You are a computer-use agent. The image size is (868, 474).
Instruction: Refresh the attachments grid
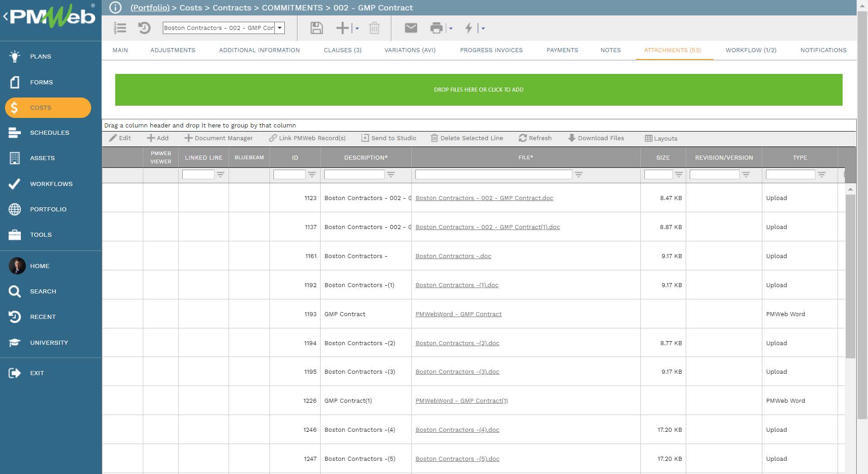pyautogui.click(x=536, y=138)
